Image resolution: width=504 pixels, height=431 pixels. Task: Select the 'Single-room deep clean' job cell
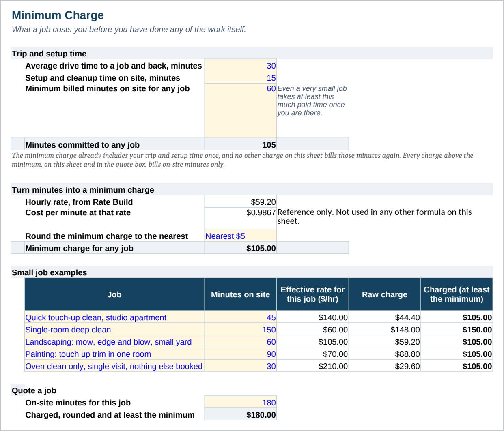[114, 329]
